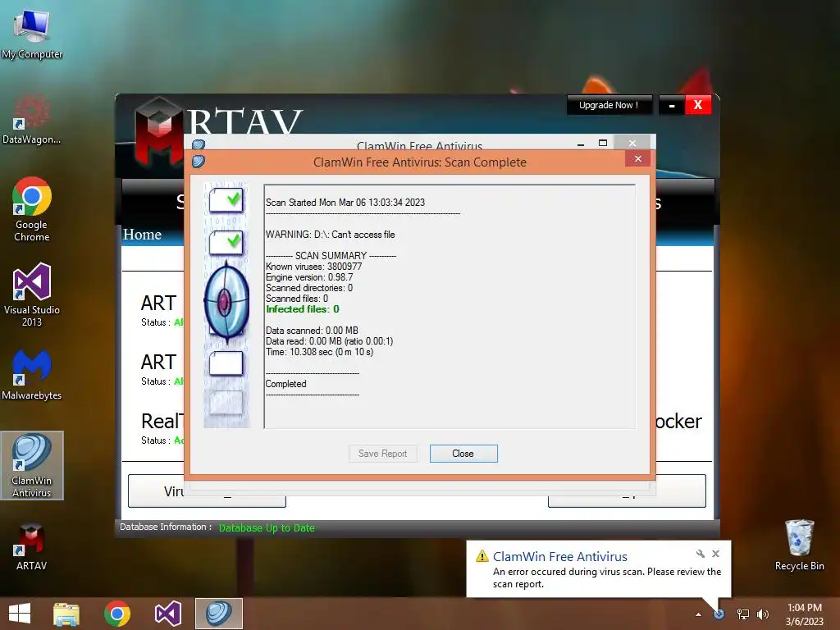Dismiss the ClamWin notification balloon
The height and width of the screenshot is (630, 840).
click(x=715, y=554)
